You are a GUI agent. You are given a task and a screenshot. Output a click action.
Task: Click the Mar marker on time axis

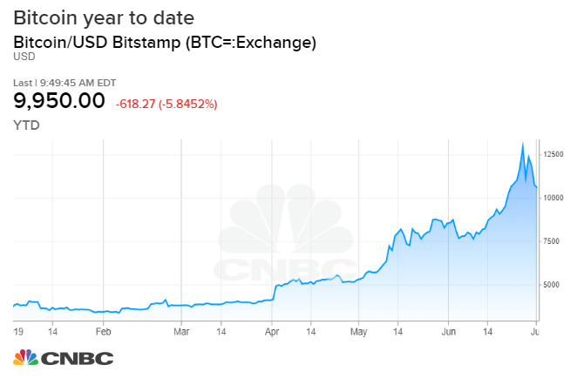(181, 331)
